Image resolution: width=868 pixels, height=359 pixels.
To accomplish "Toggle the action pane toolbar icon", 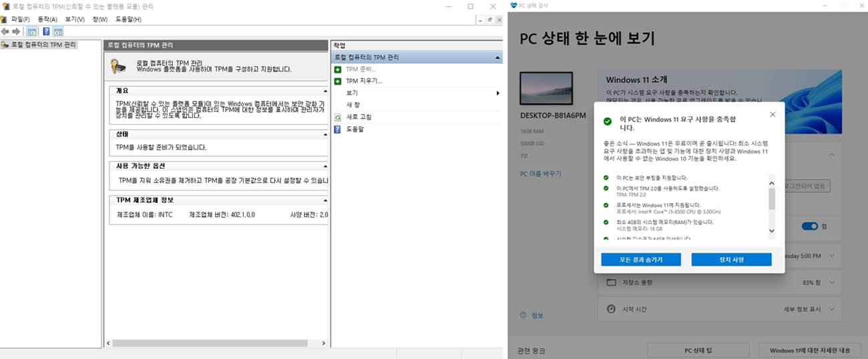I will click(x=58, y=31).
